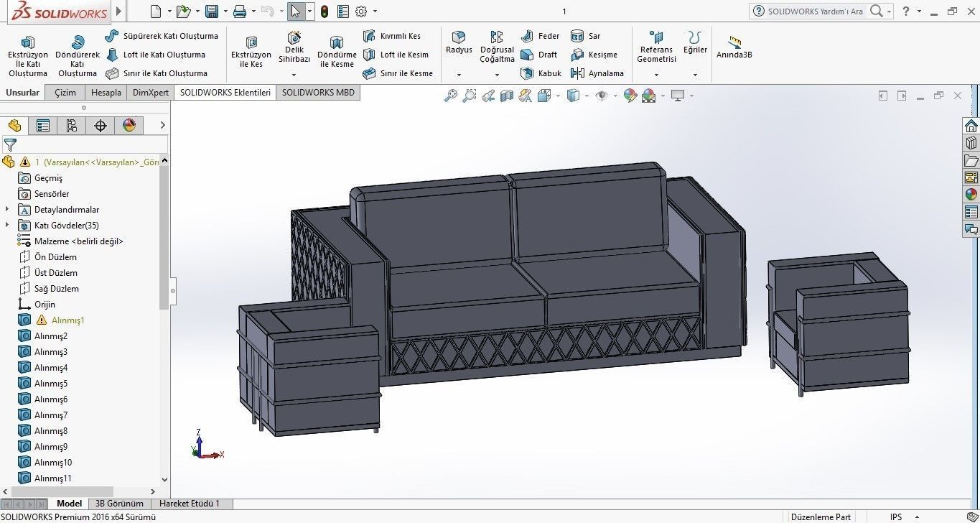The width and height of the screenshot is (980, 523).
Task: Open the DimXpert tab
Action: click(151, 93)
